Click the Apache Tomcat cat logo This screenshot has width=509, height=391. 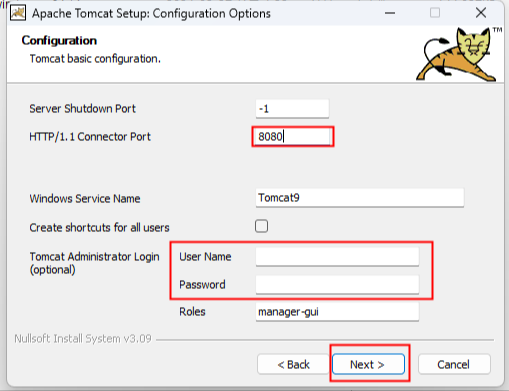tap(457, 54)
